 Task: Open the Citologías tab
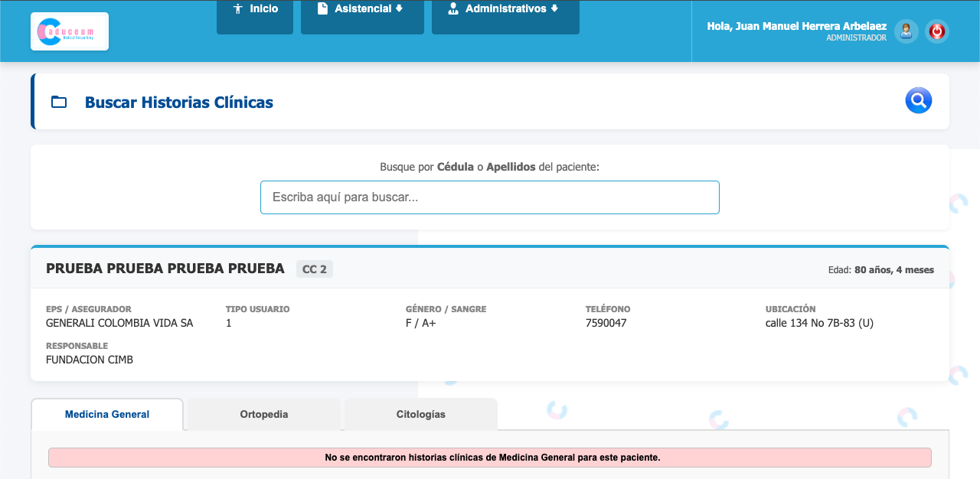(420, 415)
